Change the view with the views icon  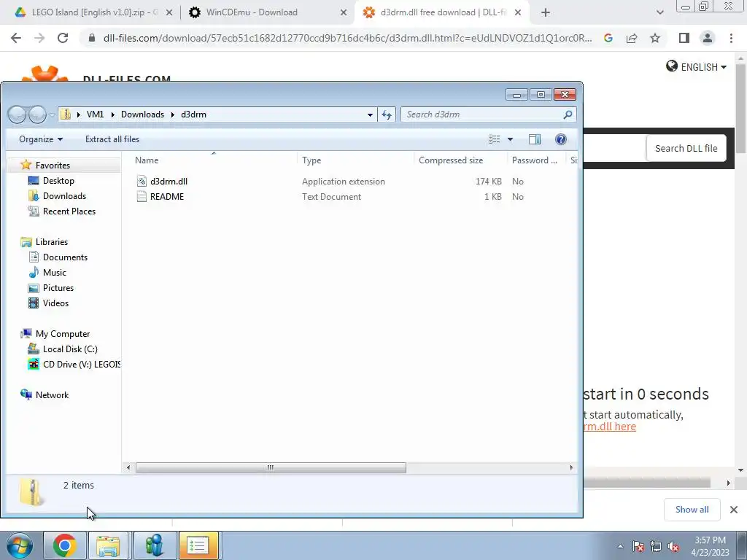494,139
